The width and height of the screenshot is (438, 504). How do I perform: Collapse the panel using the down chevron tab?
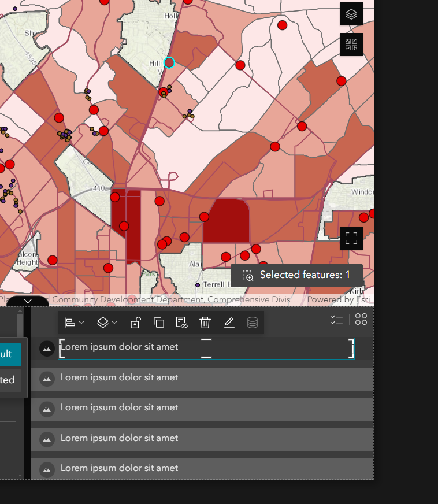click(28, 301)
